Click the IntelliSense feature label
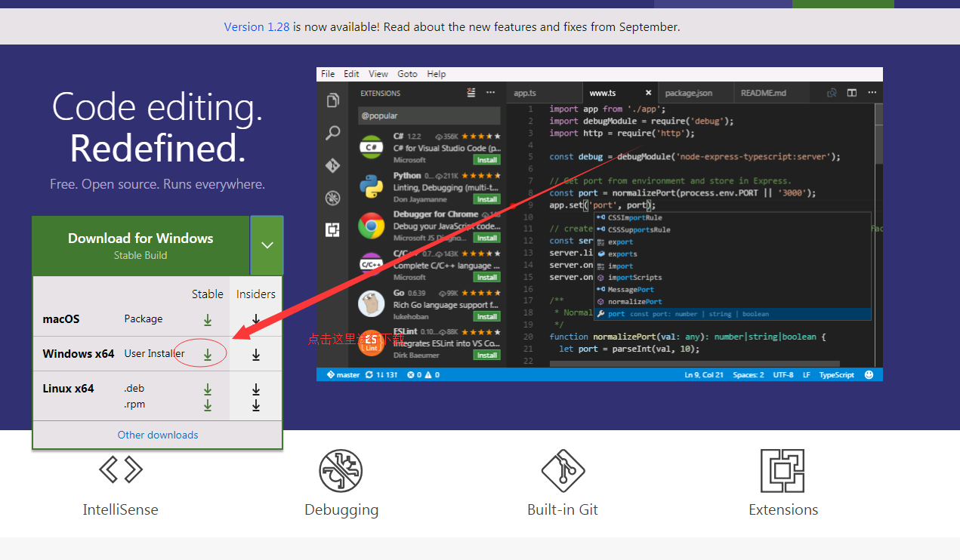This screenshot has width=960, height=560. (x=121, y=509)
